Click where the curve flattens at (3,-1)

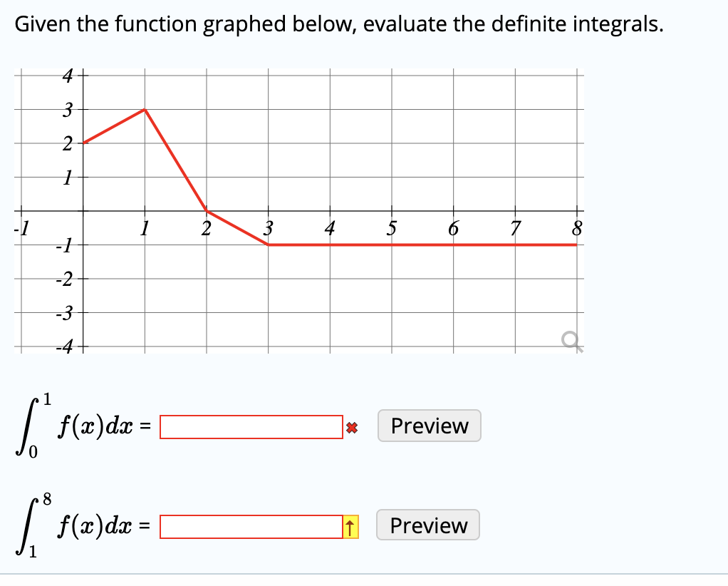coord(269,245)
